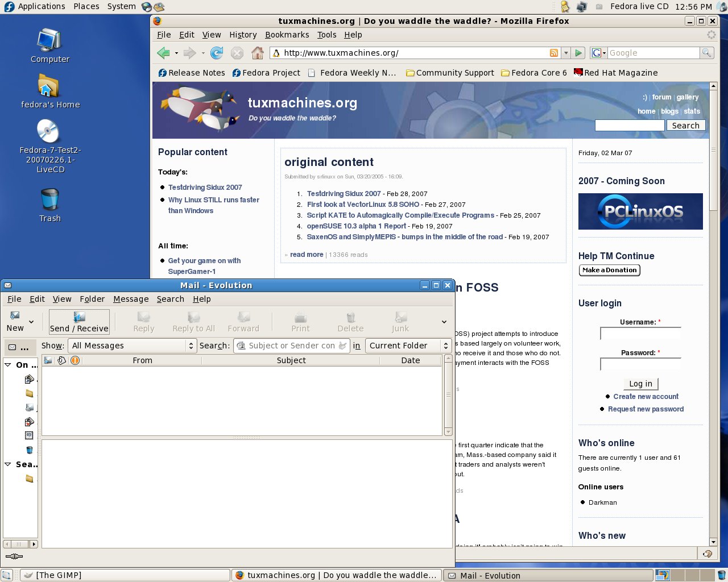728x582 pixels.
Task: Select the Templates folder icon in Evolution sidebar
Action: [30, 435]
